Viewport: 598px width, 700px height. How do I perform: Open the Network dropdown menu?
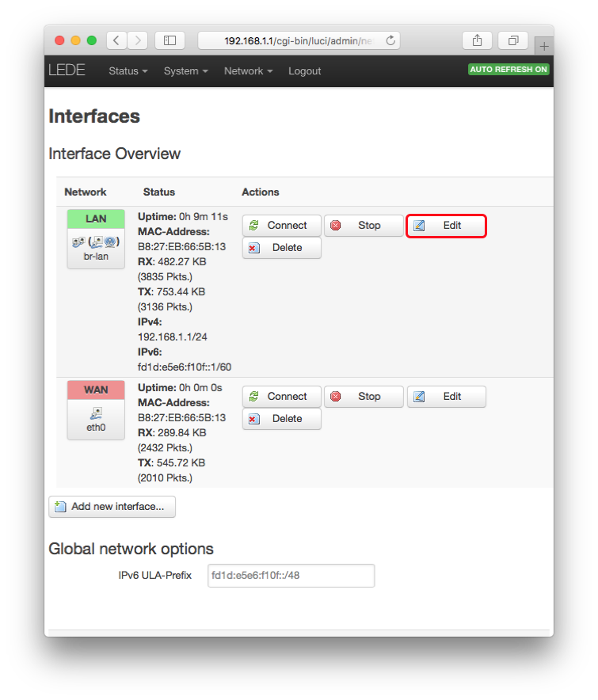click(249, 71)
